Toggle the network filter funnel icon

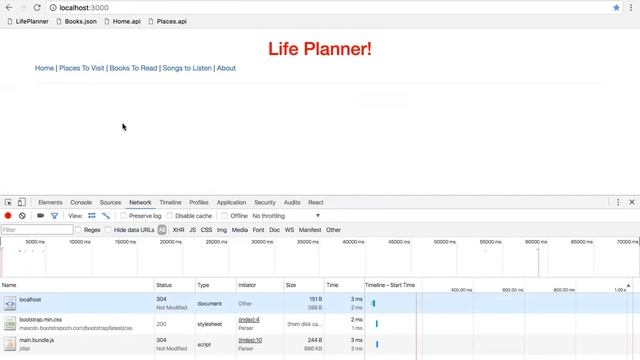click(x=54, y=216)
